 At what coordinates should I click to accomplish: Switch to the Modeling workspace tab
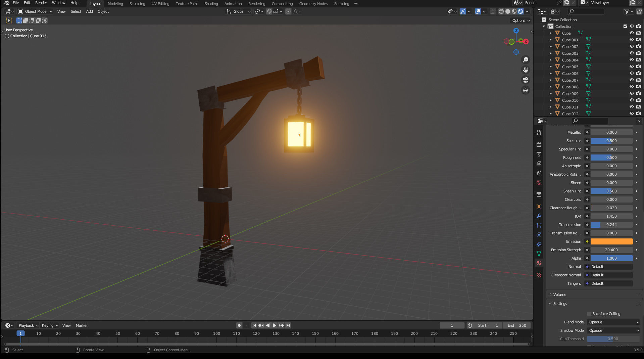click(115, 4)
